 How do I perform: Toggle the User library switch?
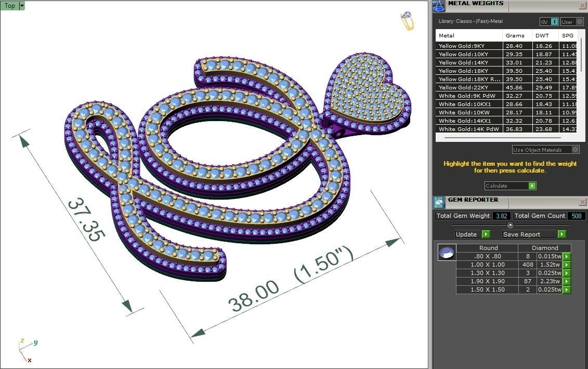coord(572,22)
